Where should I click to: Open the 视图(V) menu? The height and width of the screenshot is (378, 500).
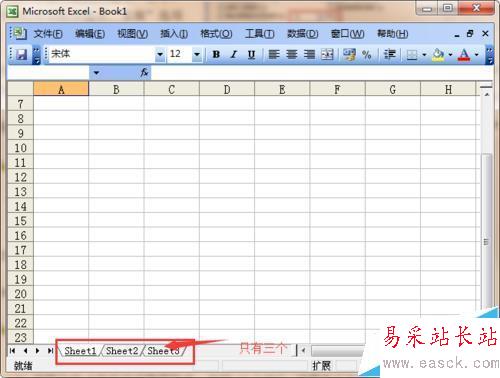(x=133, y=34)
